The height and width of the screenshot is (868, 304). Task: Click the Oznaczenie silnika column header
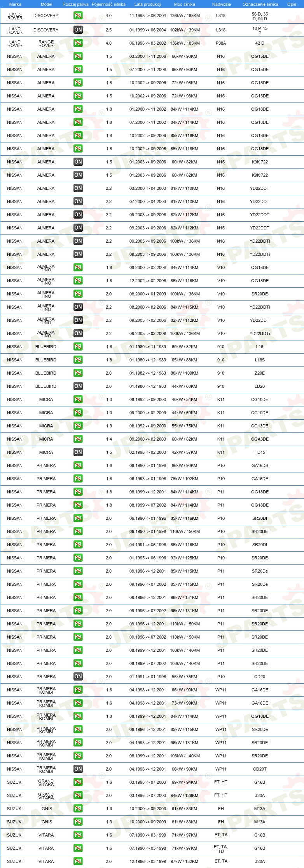click(260, 4)
